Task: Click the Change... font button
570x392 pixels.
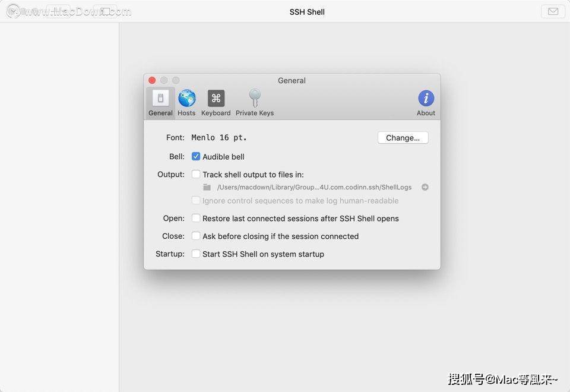Action: (x=403, y=138)
